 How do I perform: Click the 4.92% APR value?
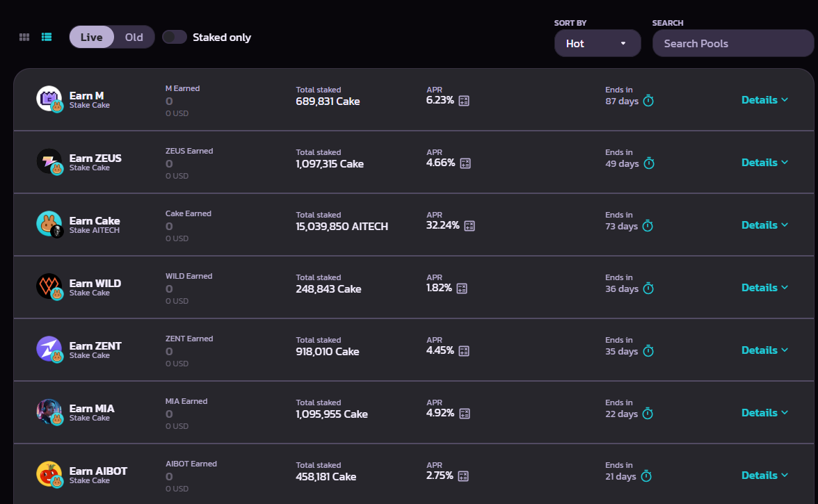[x=440, y=413]
